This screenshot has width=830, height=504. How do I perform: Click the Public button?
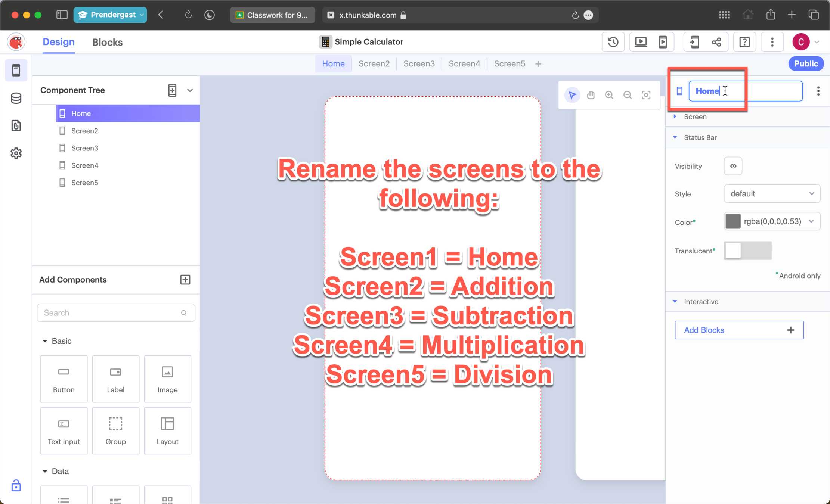[806, 64]
